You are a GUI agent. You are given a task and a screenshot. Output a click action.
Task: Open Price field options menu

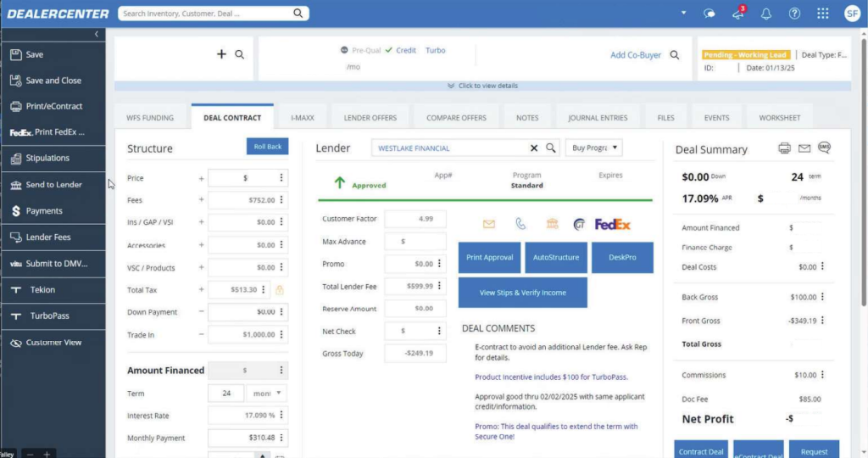click(x=281, y=178)
